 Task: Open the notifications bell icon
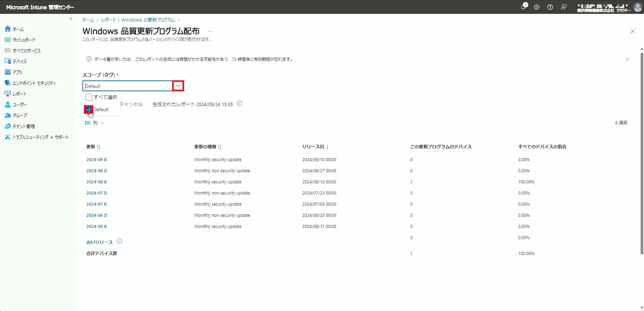tap(523, 7)
